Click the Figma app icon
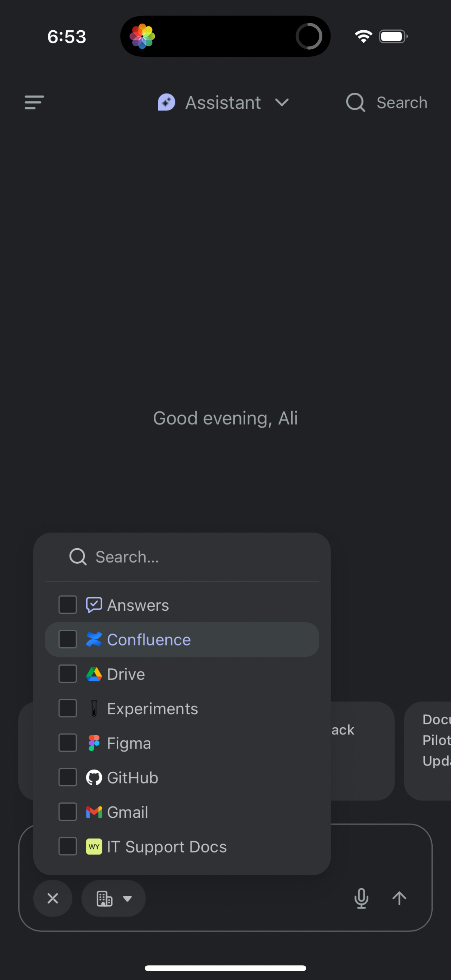 coord(93,743)
